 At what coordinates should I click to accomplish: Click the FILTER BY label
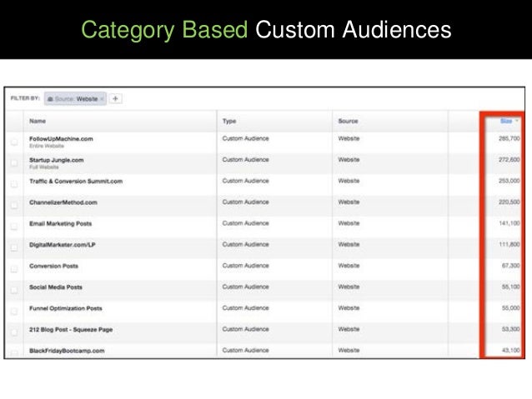click(25, 98)
